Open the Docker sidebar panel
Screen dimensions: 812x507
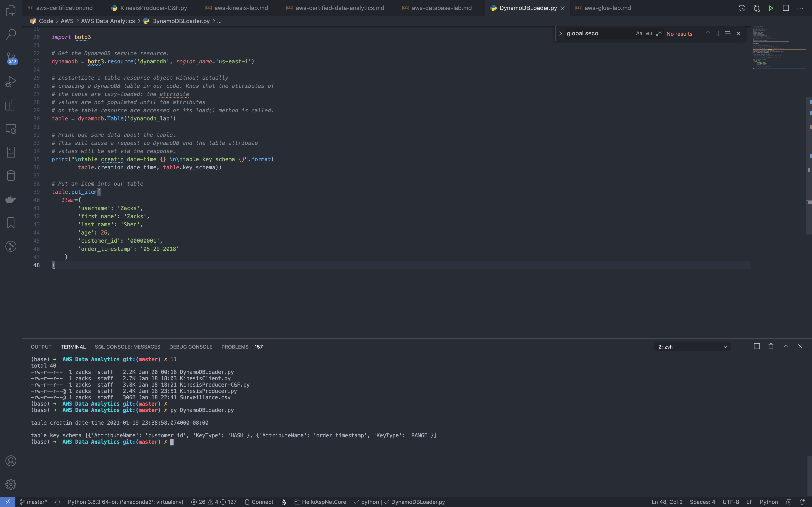[11, 199]
